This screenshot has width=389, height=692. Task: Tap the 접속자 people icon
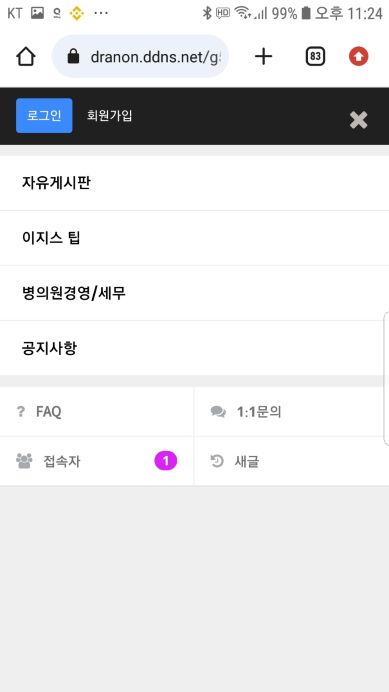coord(24,461)
